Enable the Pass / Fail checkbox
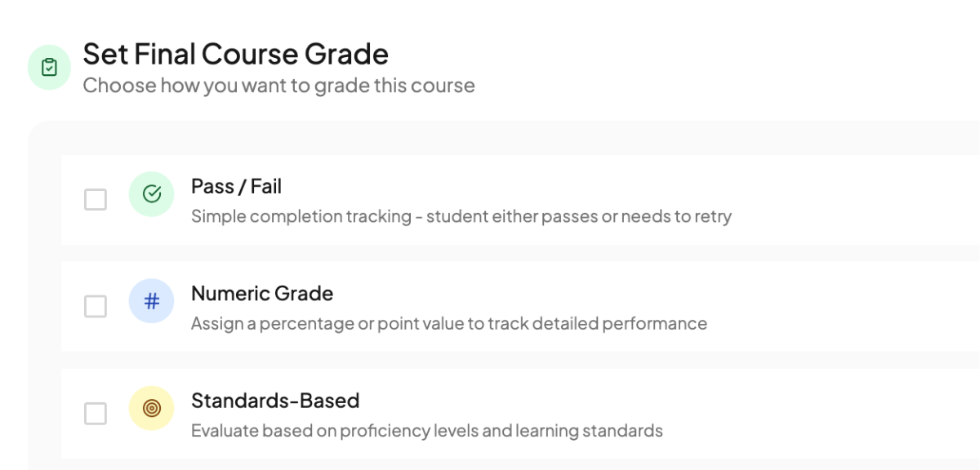Image resolution: width=980 pixels, height=470 pixels. click(x=96, y=199)
